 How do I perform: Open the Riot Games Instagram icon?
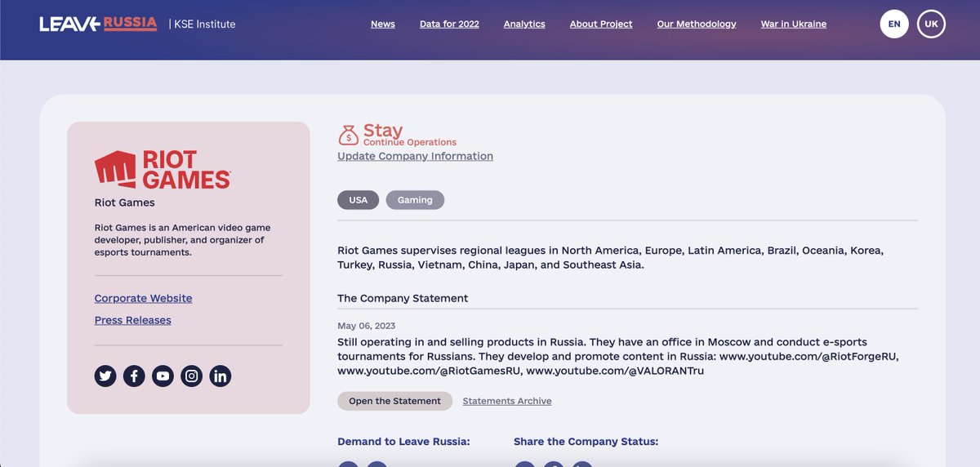191,376
